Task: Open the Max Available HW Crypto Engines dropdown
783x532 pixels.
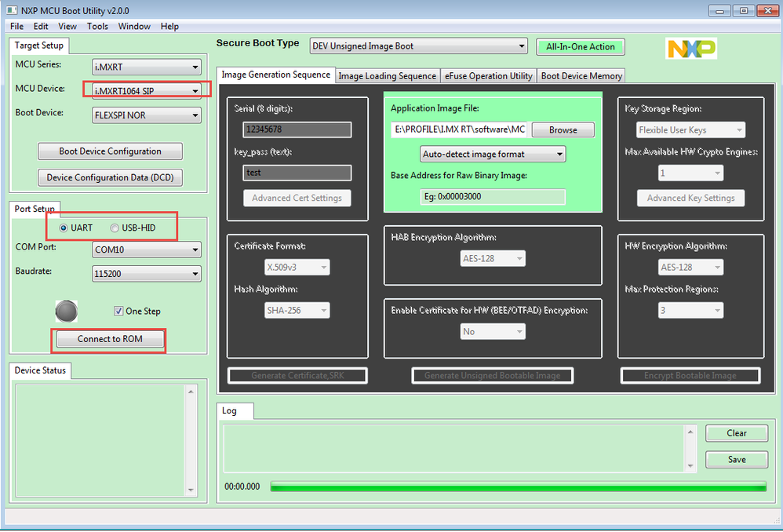Action: point(690,173)
